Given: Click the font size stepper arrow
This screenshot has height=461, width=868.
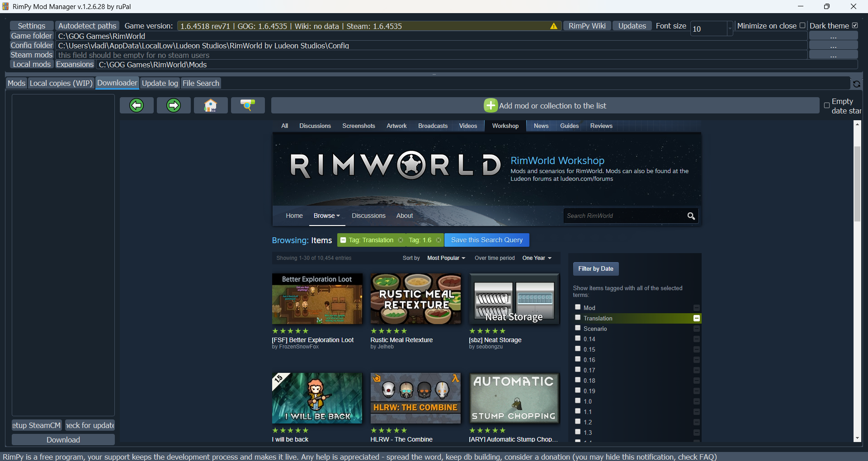Looking at the screenshot, I should click(x=730, y=28).
